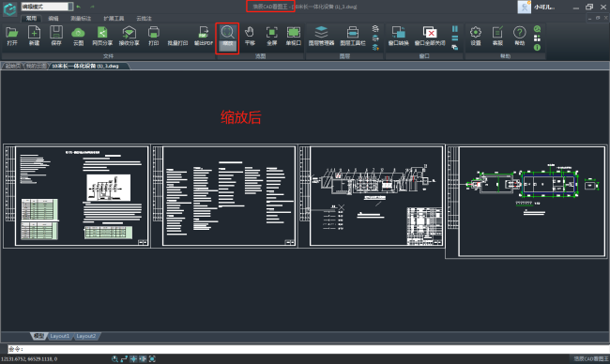Toggle the status bar object snap crosshair icon
The height and width of the screenshot is (364, 610).
tap(133, 359)
